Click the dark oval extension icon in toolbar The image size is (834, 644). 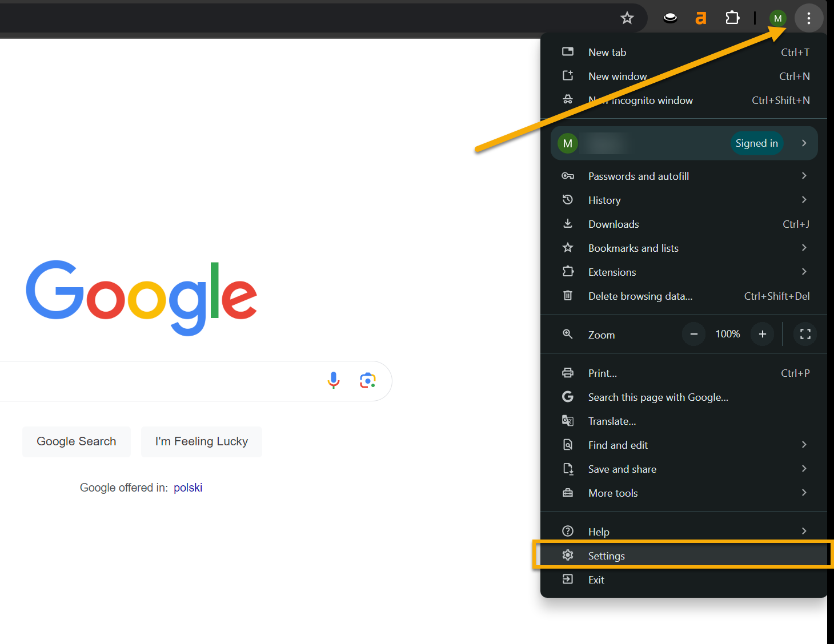pyautogui.click(x=670, y=18)
